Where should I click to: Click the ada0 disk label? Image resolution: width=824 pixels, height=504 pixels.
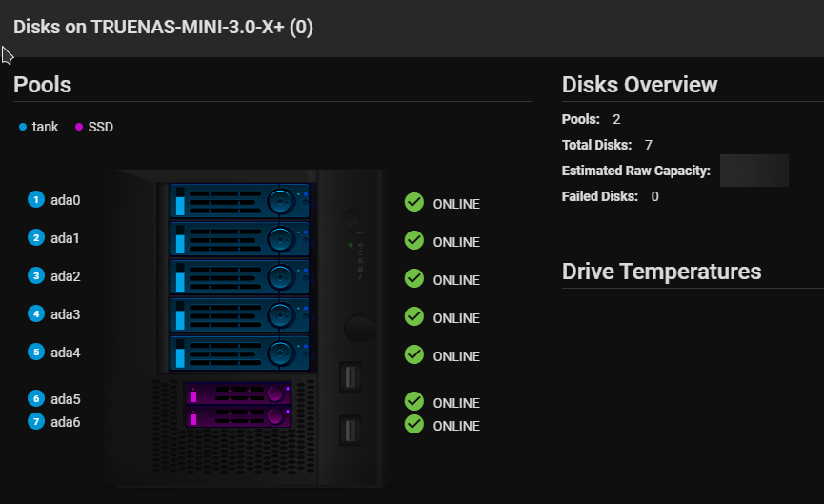coord(65,200)
